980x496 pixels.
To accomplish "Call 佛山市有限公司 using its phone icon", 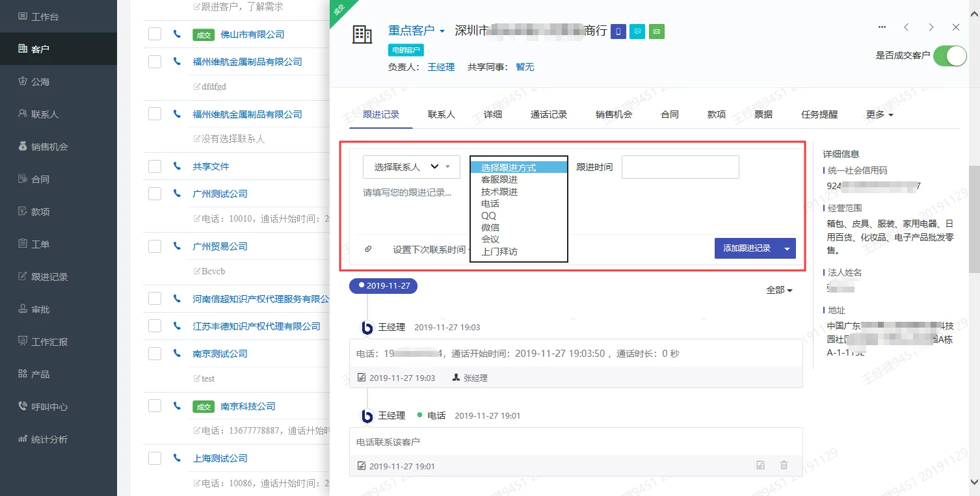I will (177, 34).
